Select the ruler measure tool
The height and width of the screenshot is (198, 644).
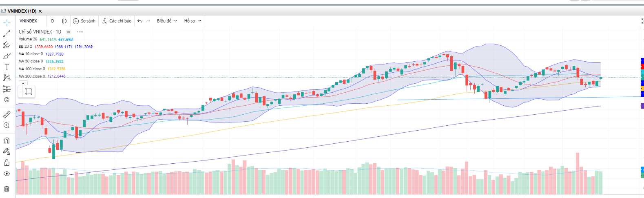(7, 115)
